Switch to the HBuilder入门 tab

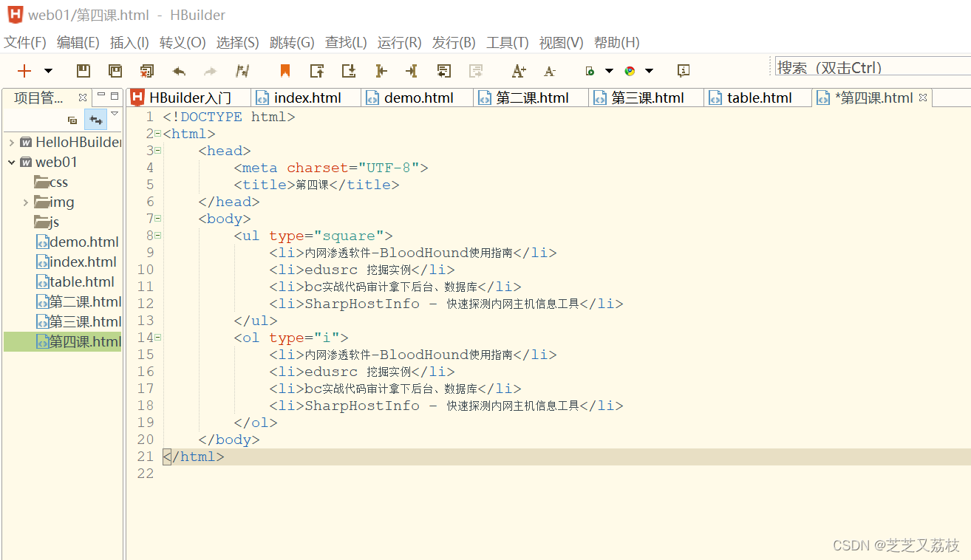tap(188, 98)
